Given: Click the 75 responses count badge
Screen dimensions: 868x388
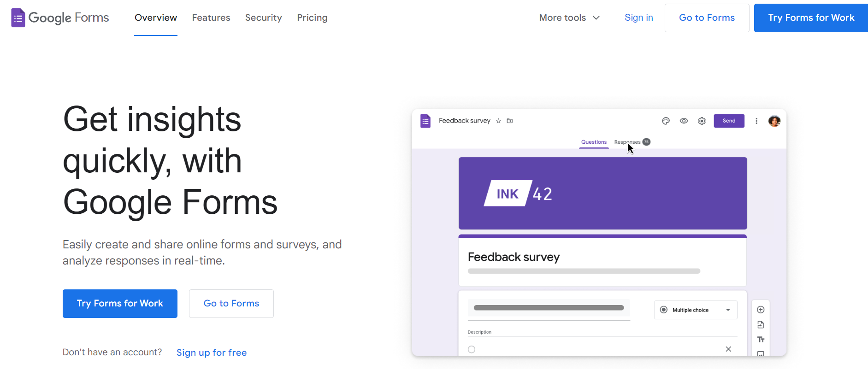Looking at the screenshot, I should coord(646,142).
